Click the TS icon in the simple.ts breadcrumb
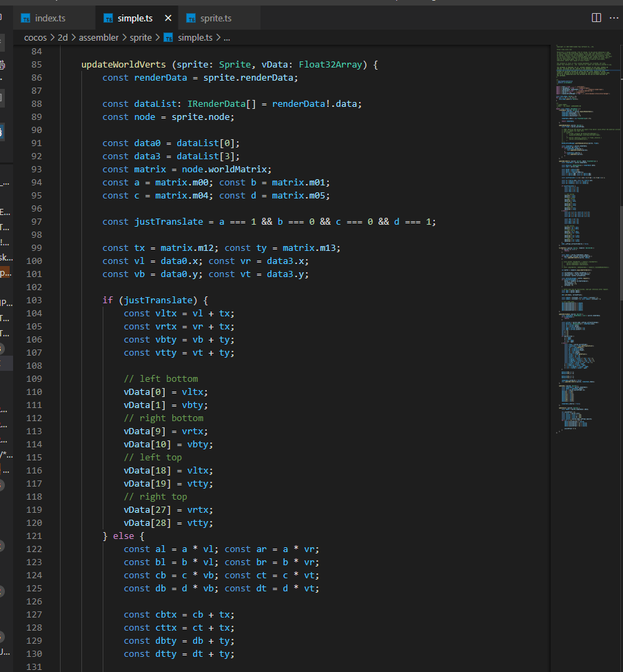This screenshot has width=623, height=672. coord(169,37)
